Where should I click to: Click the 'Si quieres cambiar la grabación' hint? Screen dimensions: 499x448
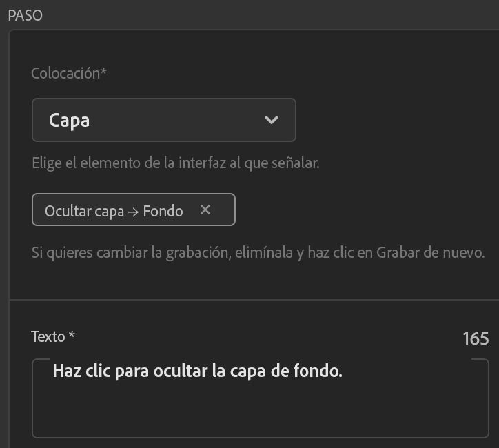point(258,252)
